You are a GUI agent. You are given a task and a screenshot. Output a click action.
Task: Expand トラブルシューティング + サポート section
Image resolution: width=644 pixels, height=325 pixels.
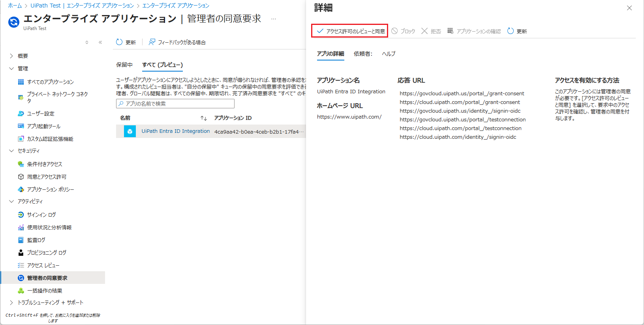tap(11, 302)
